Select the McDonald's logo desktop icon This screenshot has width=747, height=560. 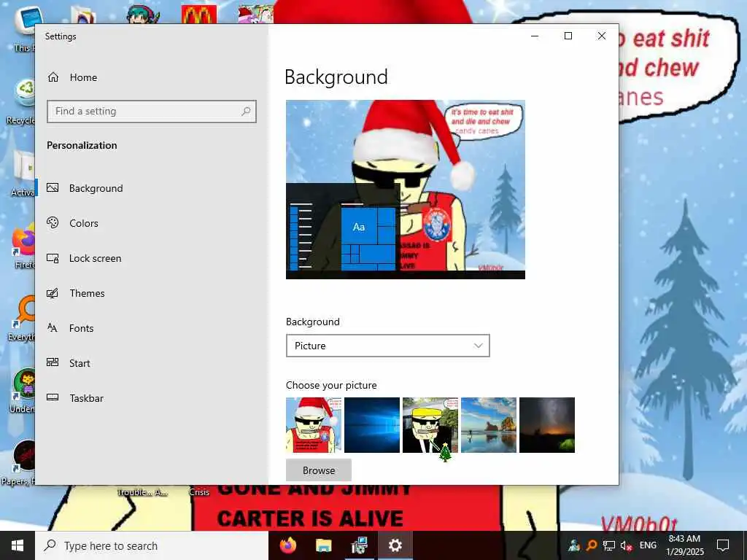199,14
